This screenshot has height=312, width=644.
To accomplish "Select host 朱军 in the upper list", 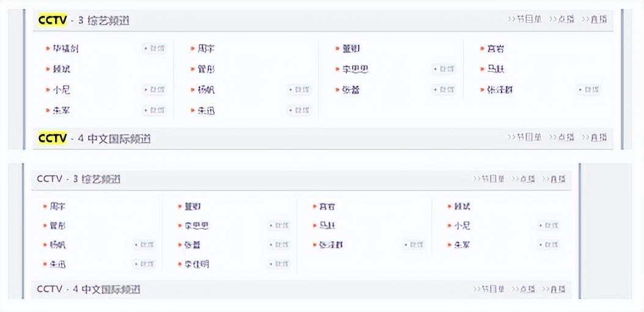I will point(61,111).
